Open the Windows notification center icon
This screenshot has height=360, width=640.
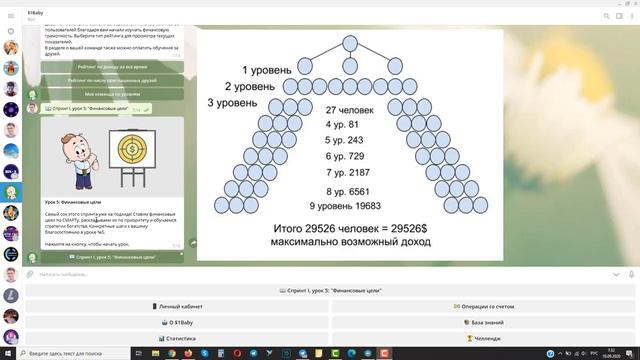(630, 353)
